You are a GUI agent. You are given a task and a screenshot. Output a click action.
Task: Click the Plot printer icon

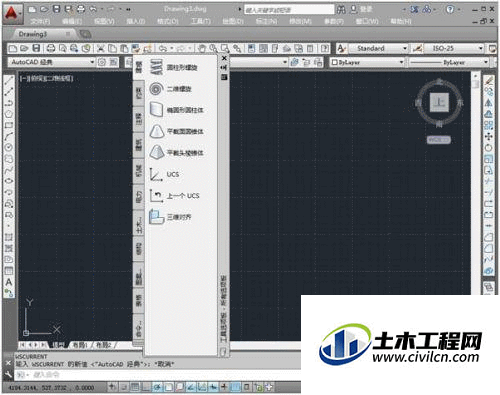[50, 49]
